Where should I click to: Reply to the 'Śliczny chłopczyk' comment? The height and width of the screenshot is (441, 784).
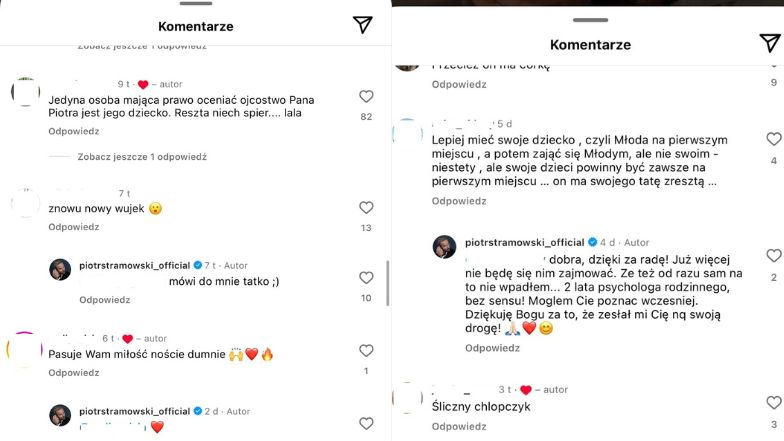point(457,426)
